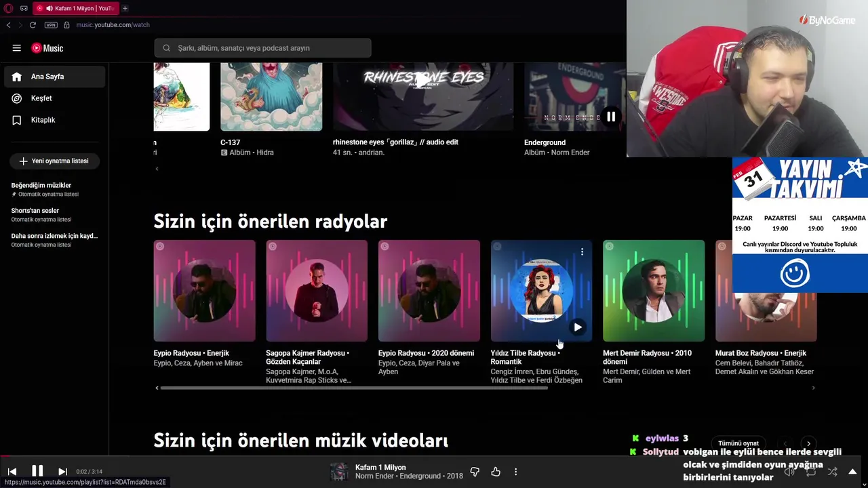
Task: Expand the player page with arrow
Action: (x=852, y=472)
